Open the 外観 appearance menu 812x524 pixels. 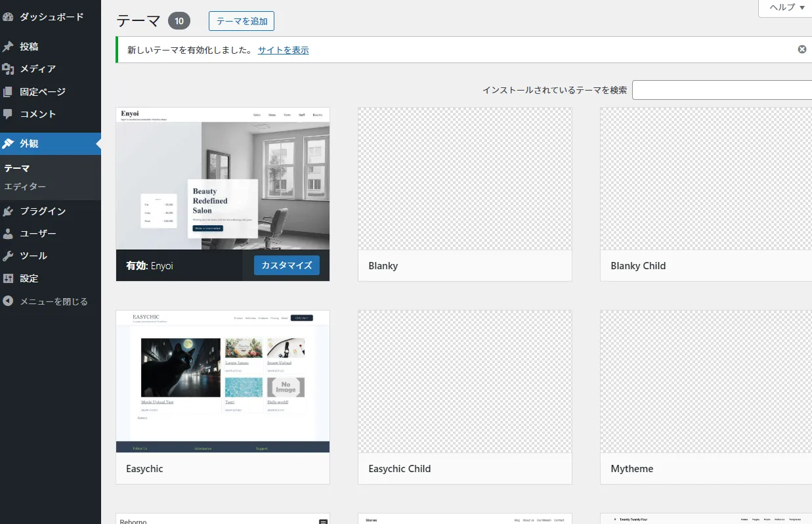(30, 144)
